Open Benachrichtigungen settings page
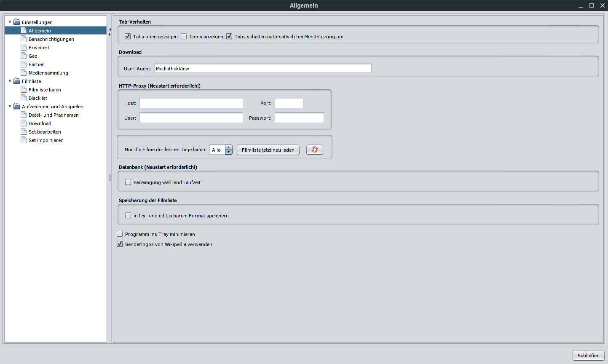 pos(51,39)
